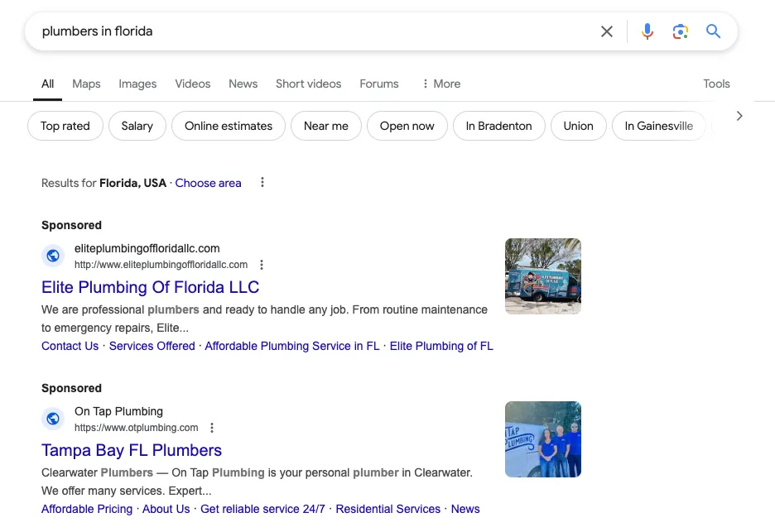Open the Tampa Bay FL Plumbers result
775x532 pixels.
pyautogui.click(x=132, y=450)
